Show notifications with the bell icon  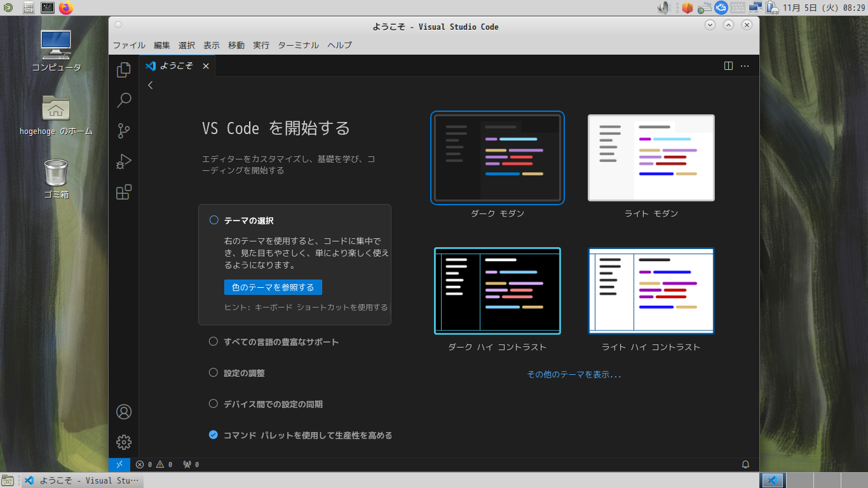pyautogui.click(x=746, y=464)
